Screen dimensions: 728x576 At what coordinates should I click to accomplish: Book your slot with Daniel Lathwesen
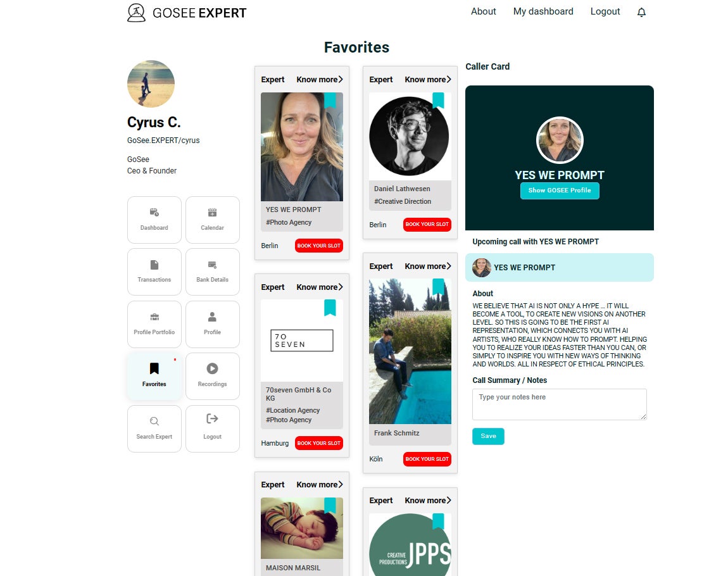[x=427, y=224]
